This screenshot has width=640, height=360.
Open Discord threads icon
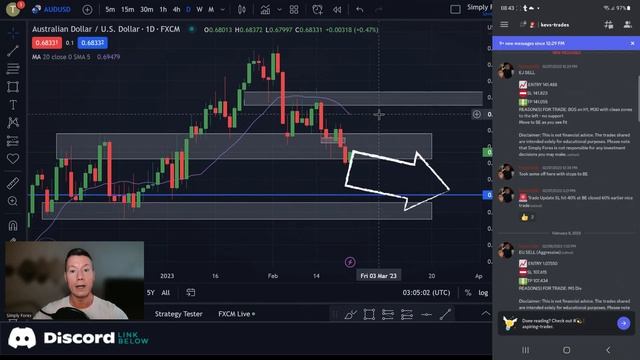click(609, 25)
